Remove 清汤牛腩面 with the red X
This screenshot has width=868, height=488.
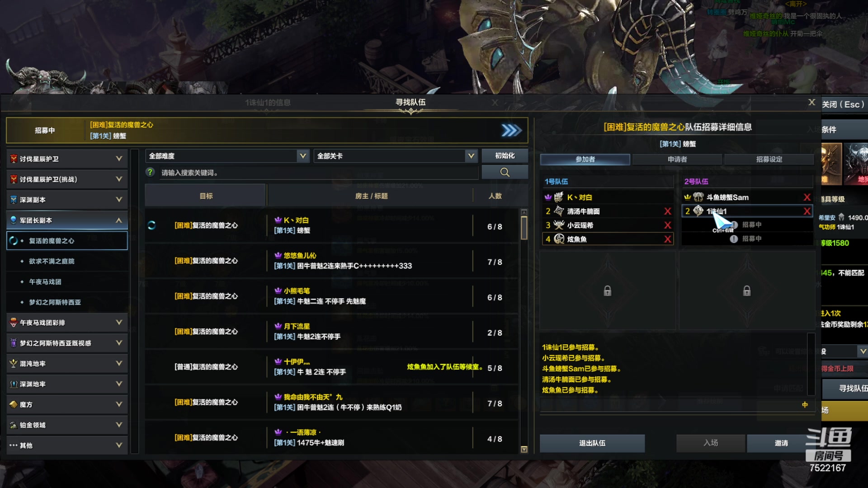coord(667,211)
